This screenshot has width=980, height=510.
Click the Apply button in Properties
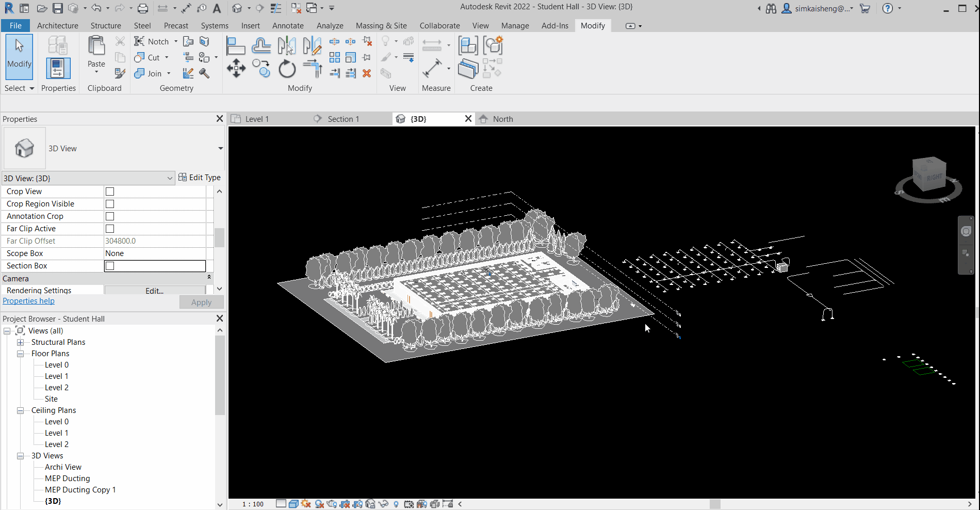pos(201,302)
